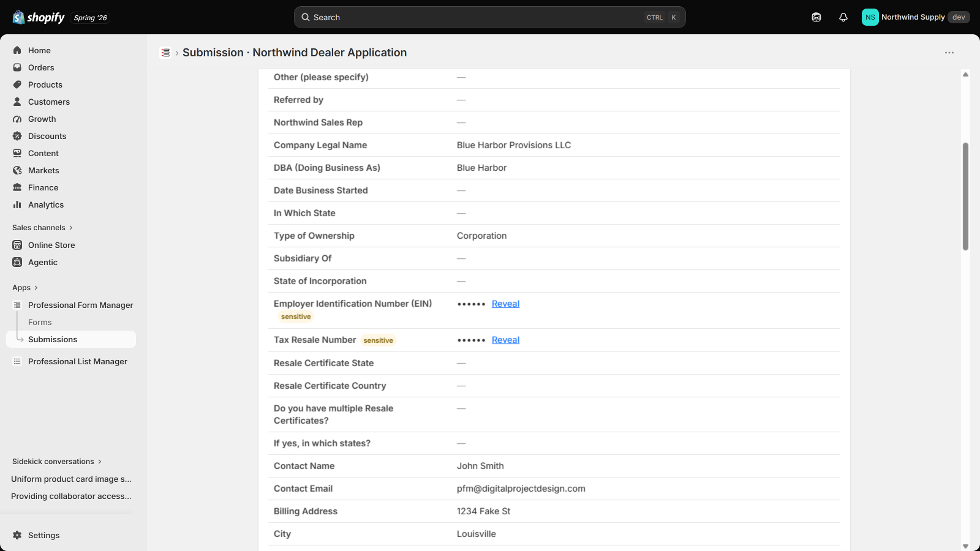Click the 'Spring '26' edition badge
The width and height of the screenshot is (980, 551).
click(x=90, y=18)
